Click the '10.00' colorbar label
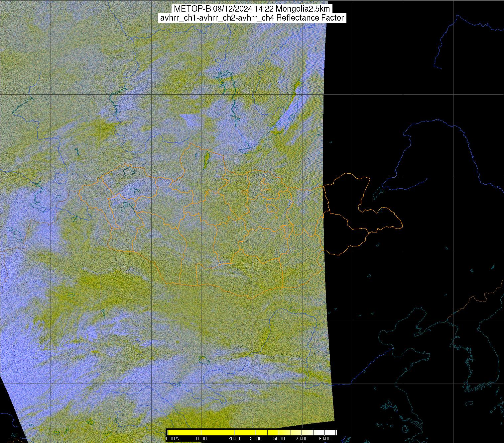Screen dimensions: 504x443 point(201,439)
